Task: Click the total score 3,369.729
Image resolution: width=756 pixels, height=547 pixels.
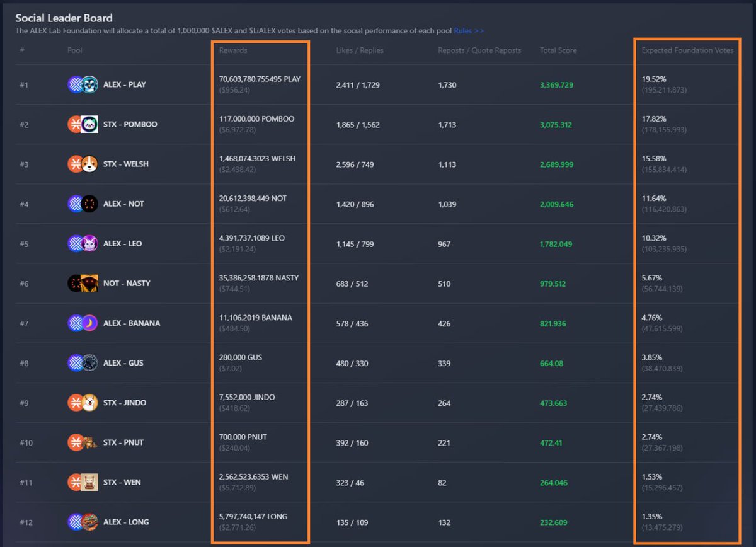Action: tap(556, 84)
